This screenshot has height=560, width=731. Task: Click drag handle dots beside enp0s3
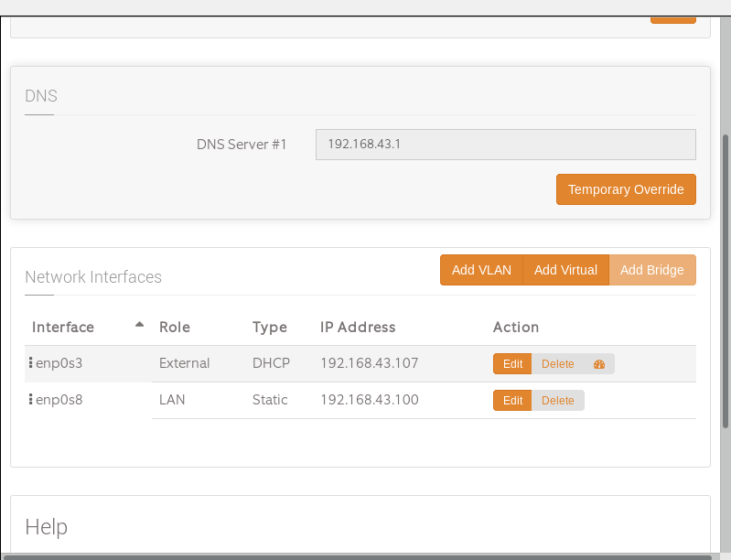(31, 362)
